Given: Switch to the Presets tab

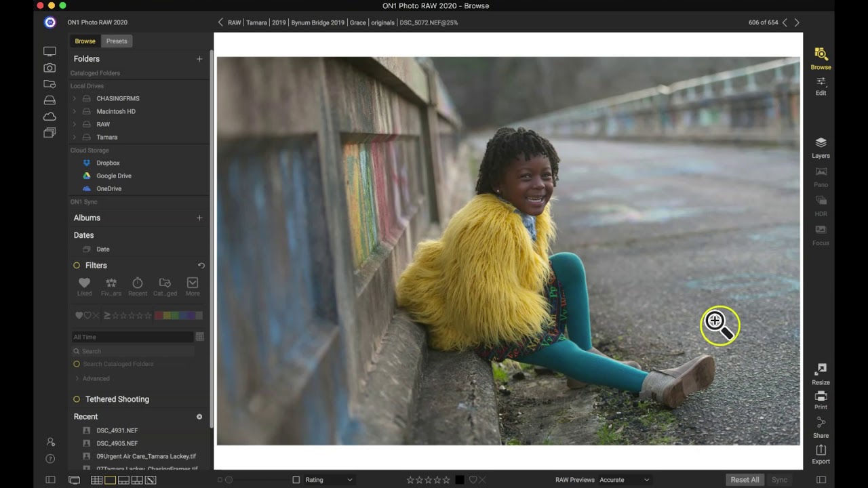Looking at the screenshot, I should 117,41.
